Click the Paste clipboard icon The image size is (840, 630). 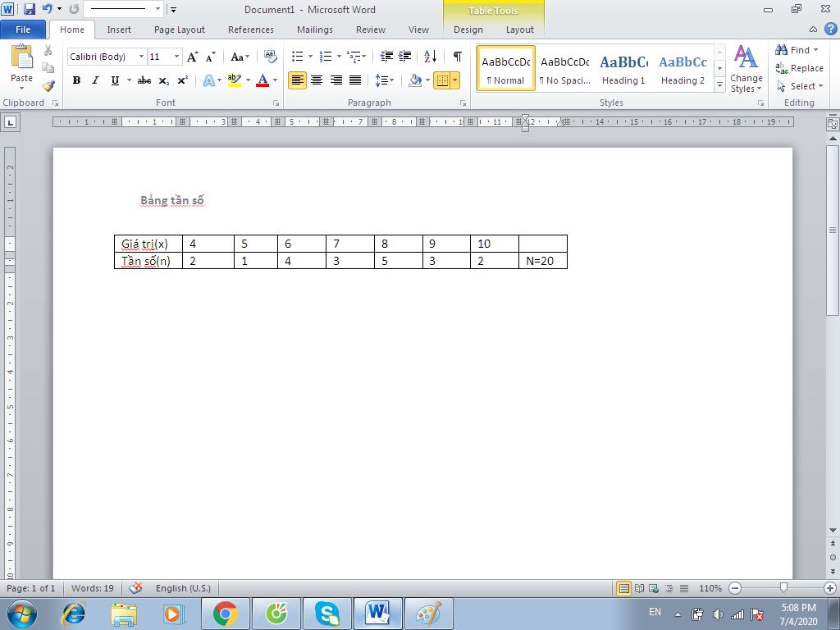tap(21, 57)
